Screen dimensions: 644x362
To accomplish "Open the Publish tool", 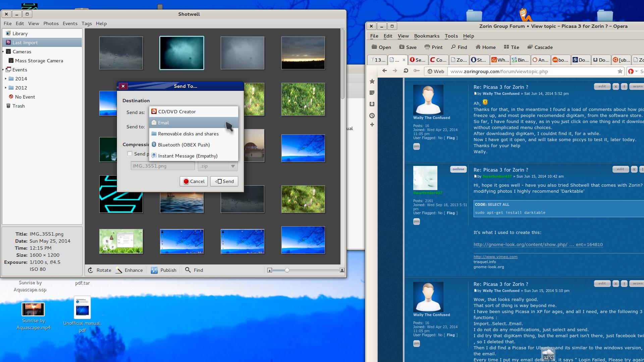I will coord(164,270).
